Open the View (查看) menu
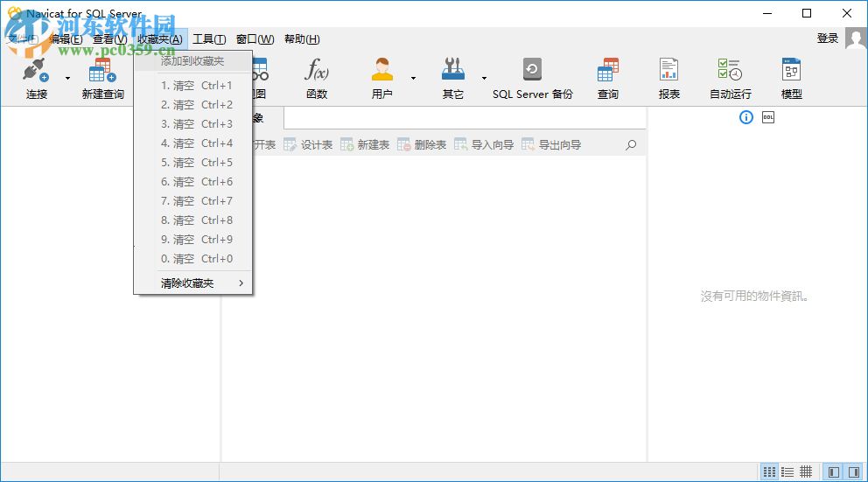Screen dimensions: 868x482 tap(110, 39)
